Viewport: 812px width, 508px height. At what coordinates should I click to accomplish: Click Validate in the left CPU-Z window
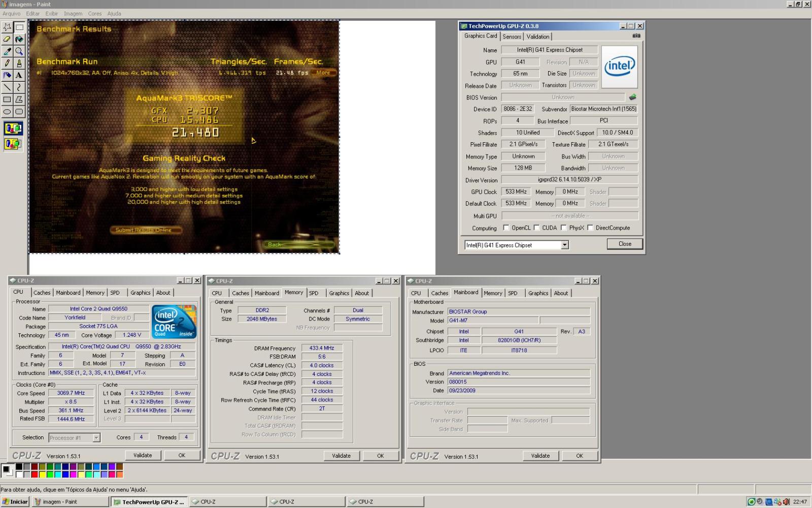[x=143, y=455]
